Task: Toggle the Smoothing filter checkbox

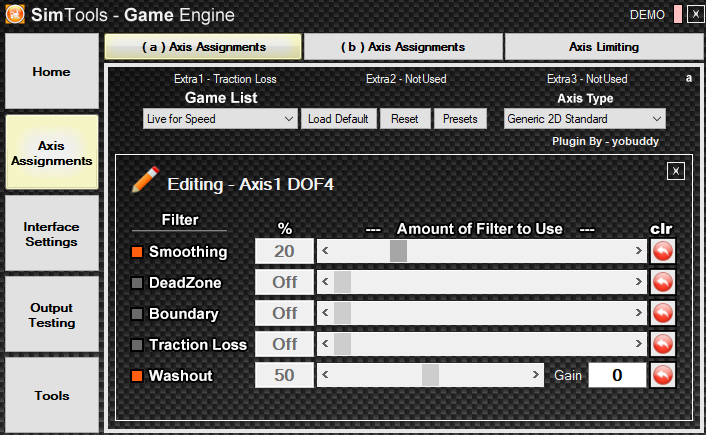Action: (137, 252)
